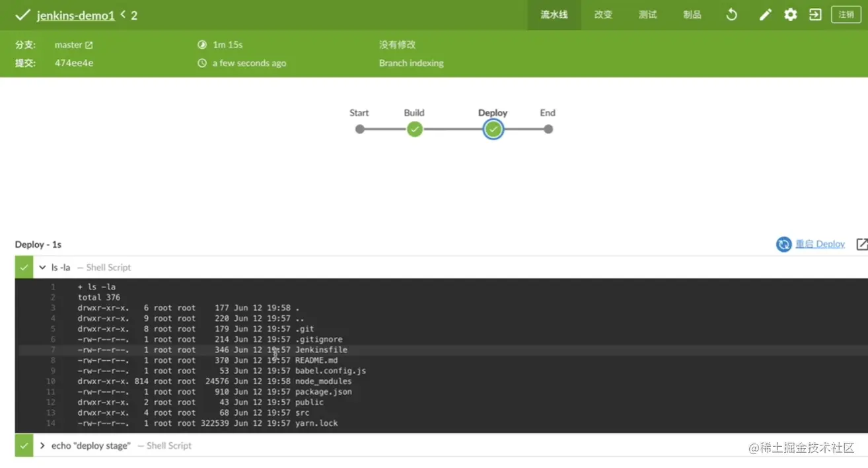Click the go-to-classic exit icon
The width and height of the screenshot is (868, 468).
816,15
